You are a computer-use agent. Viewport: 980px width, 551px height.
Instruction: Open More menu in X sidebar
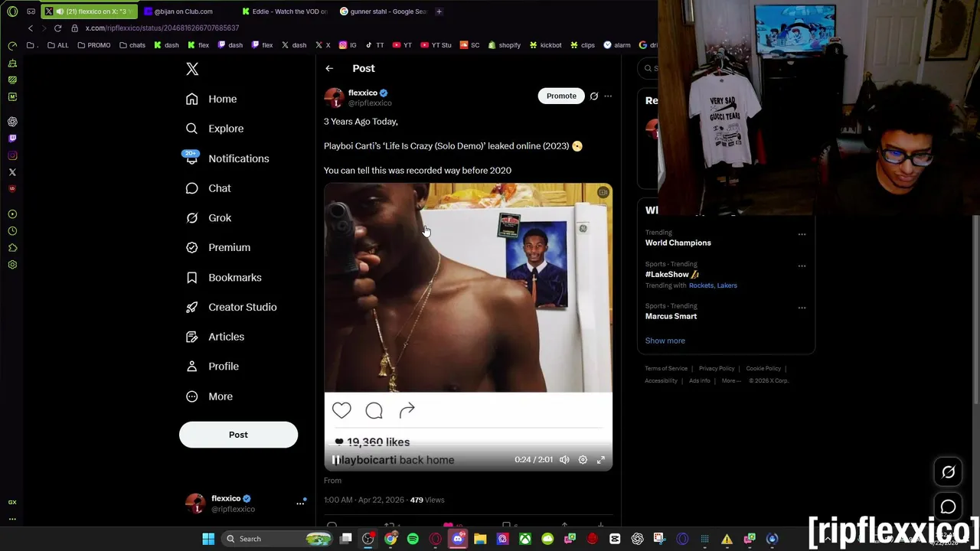click(209, 396)
